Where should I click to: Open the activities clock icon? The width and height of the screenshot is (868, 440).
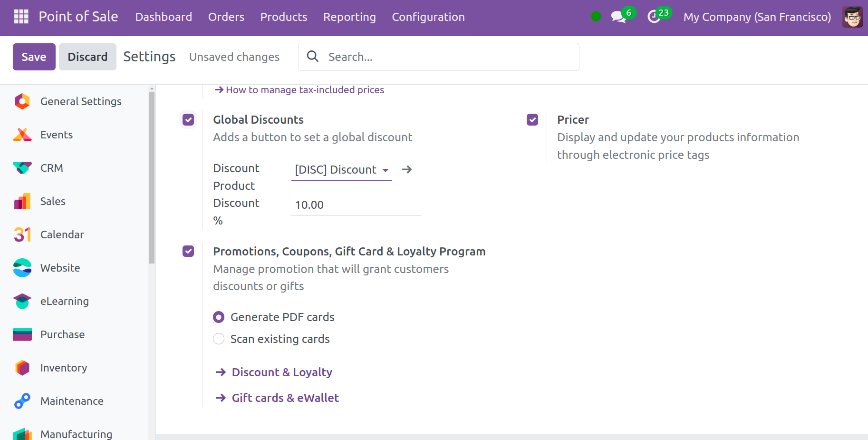[654, 17]
